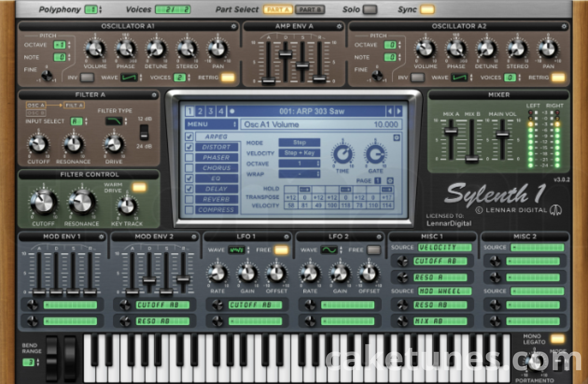
Task: Click Oscillator A1 saw waveform selector
Action: point(129,78)
